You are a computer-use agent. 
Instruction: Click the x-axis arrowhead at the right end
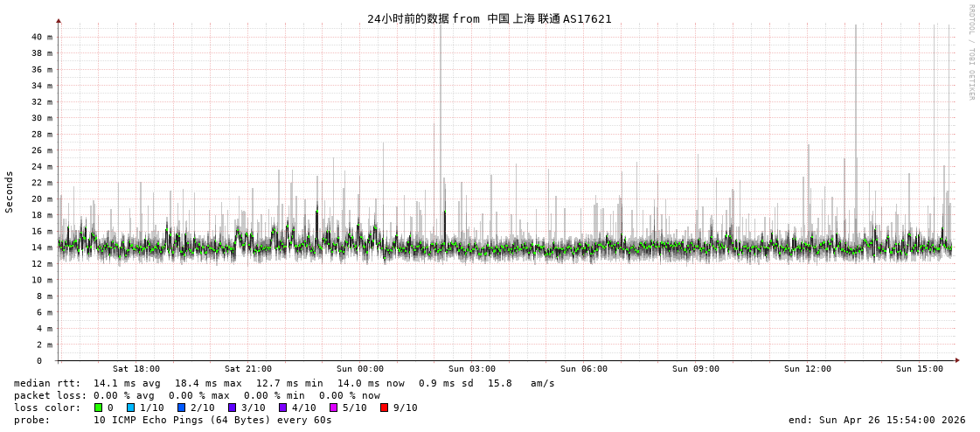(957, 360)
